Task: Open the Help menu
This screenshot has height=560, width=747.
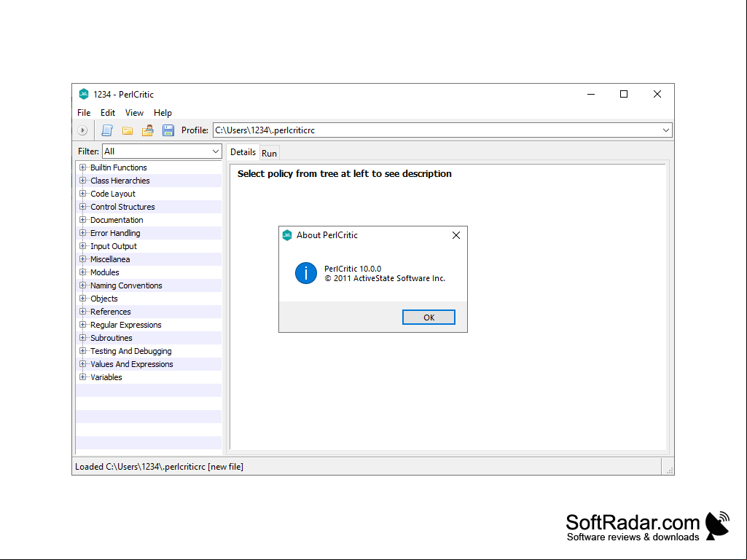Action: pyautogui.click(x=163, y=113)
